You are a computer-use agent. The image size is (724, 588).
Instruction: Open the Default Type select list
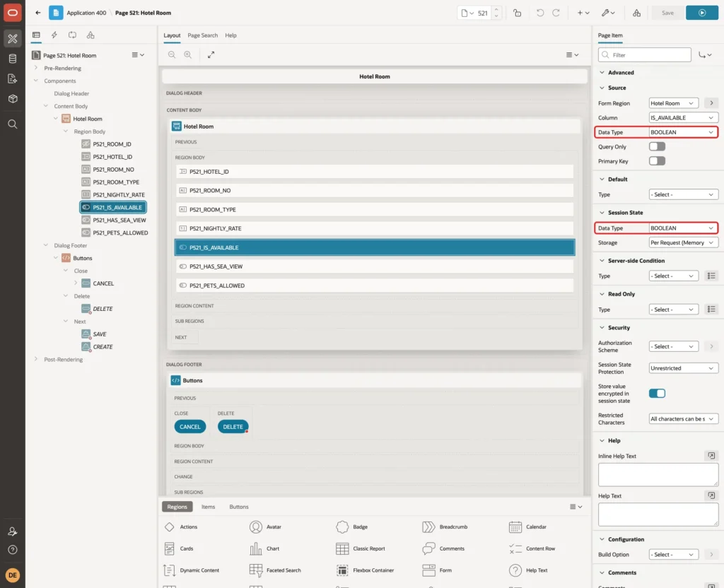[x=683, y=195]
